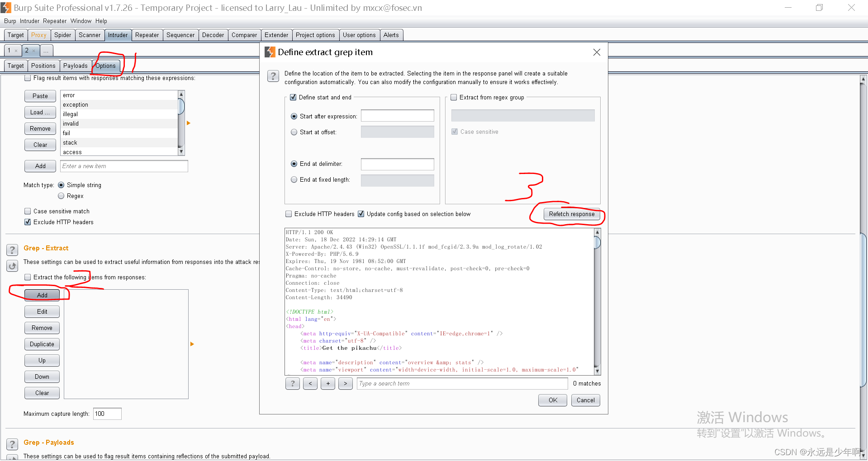Click Cancel in the extract grep dialog
Image resolution: width=868 pixels, height=461 pixels.
pos(586,400)
